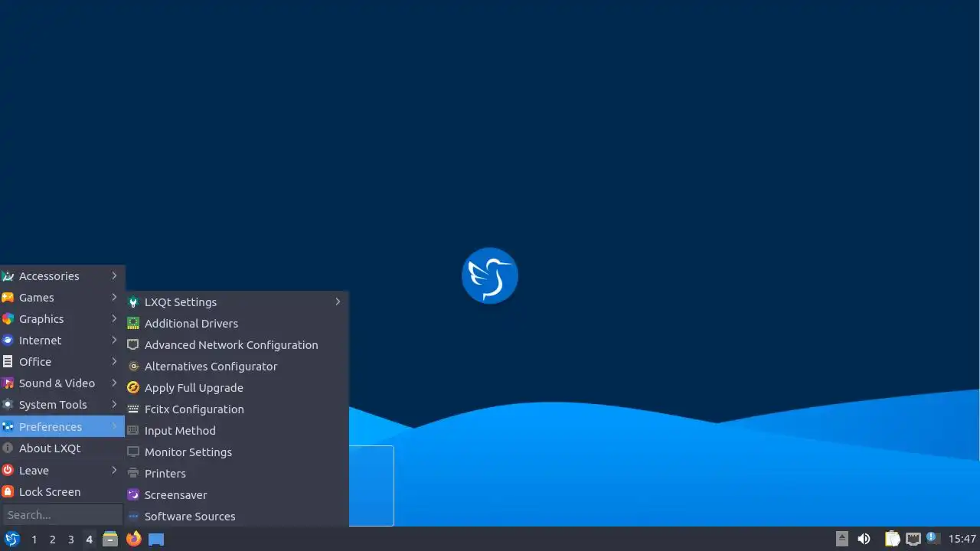Open Fcitx Configuration entry
The image size is (980, 551).
coord(237,409)
